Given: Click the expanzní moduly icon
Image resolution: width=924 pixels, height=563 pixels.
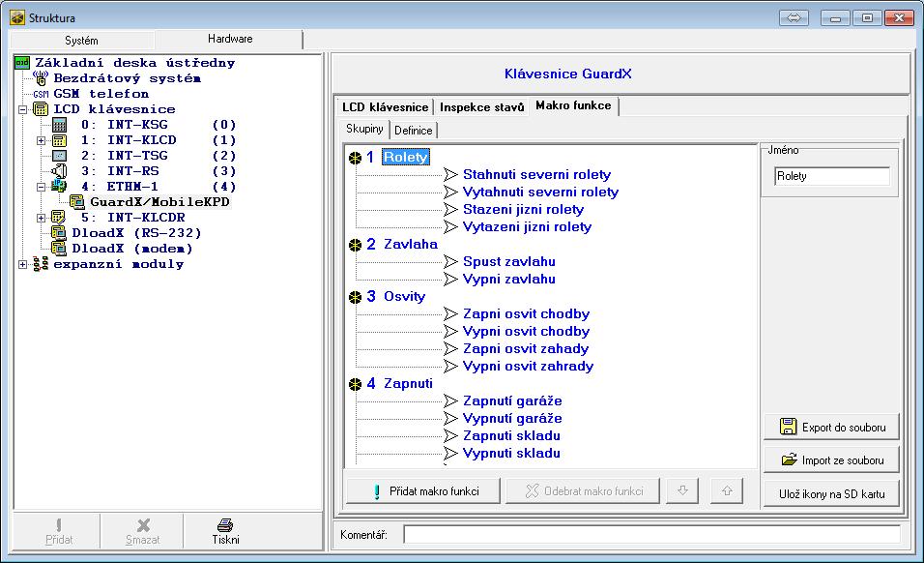Looking at the screenshot, I should tap(41, 264).
